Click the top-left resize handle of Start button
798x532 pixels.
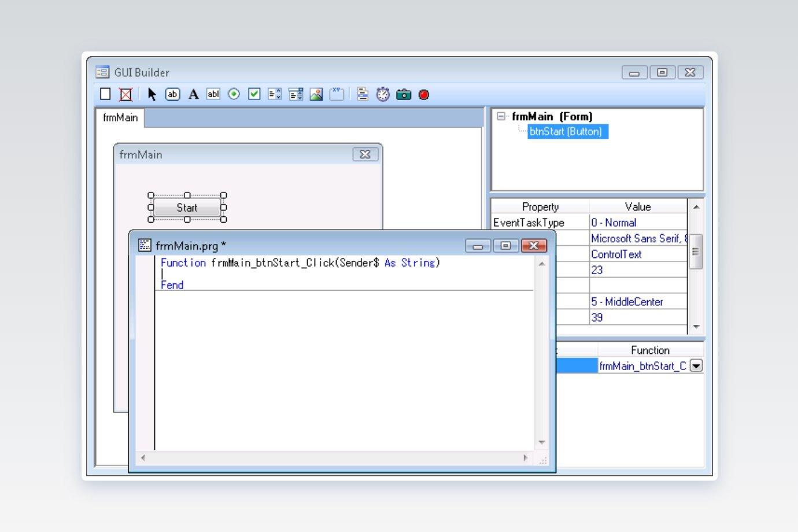pyautogui.click(x=152, y=195)
